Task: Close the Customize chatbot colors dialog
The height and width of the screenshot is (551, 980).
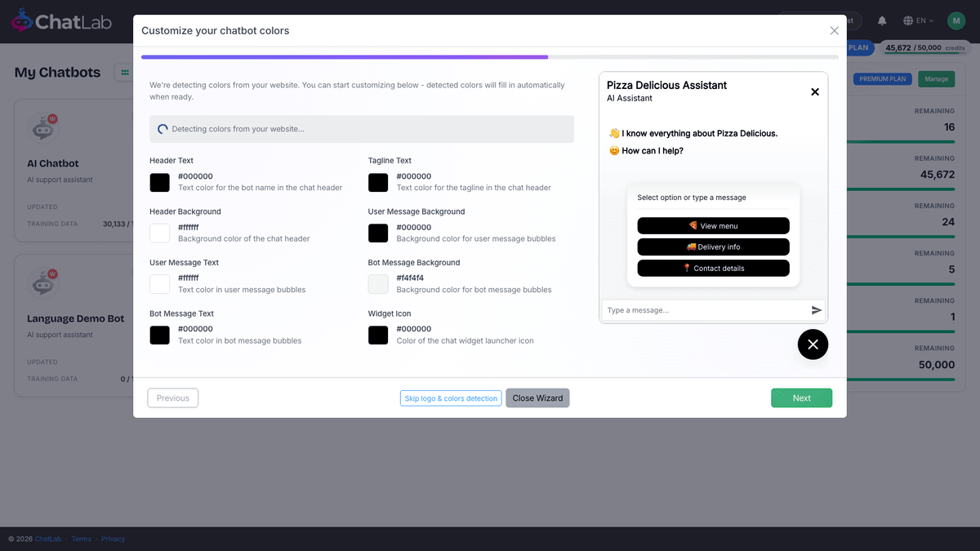Action: [x=834, y=31]
